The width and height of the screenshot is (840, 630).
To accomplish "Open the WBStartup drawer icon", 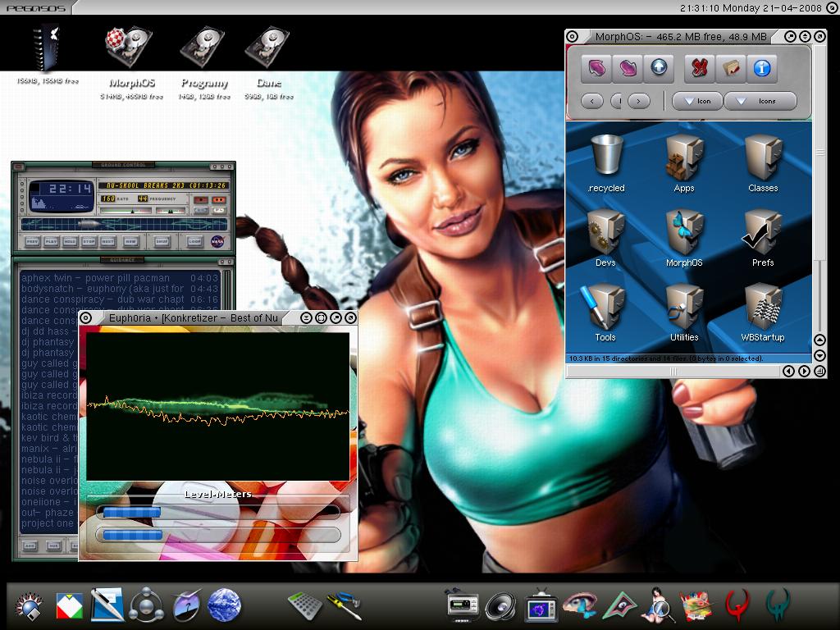I will click(x=763, y=313).
